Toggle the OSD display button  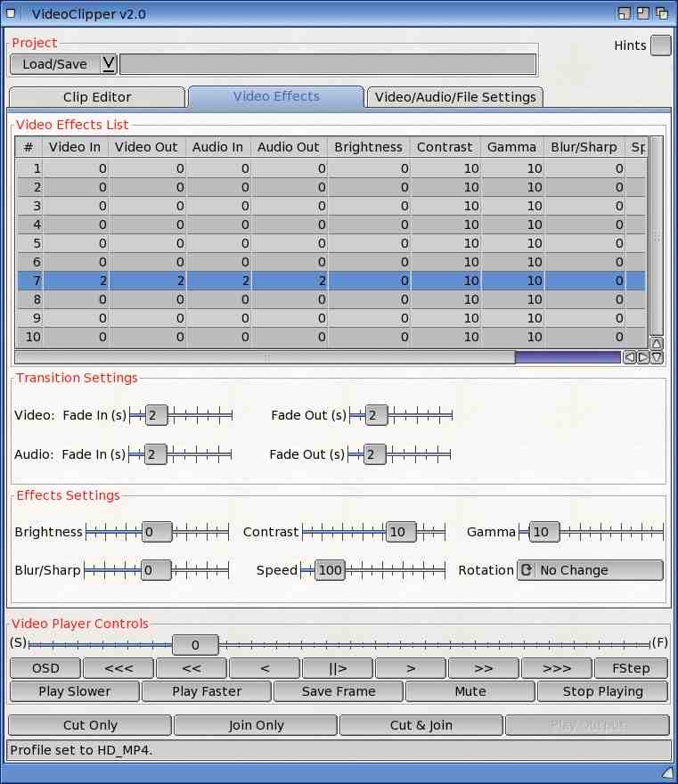click(45, 668)
